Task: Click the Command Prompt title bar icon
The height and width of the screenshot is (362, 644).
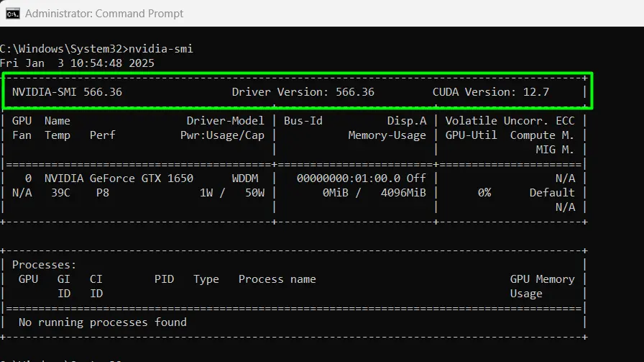Action: click(13, 14)
